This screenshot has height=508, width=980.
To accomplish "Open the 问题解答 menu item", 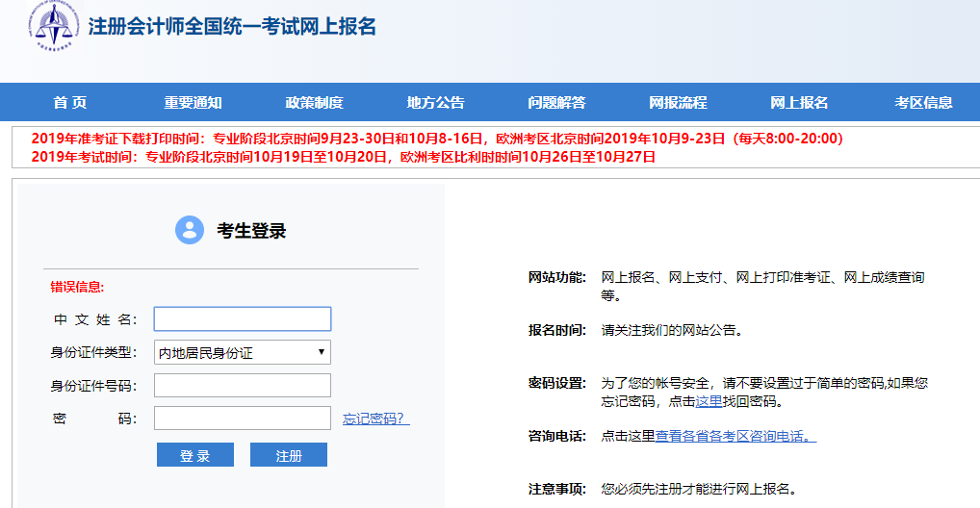I will [x=556, y=103].
